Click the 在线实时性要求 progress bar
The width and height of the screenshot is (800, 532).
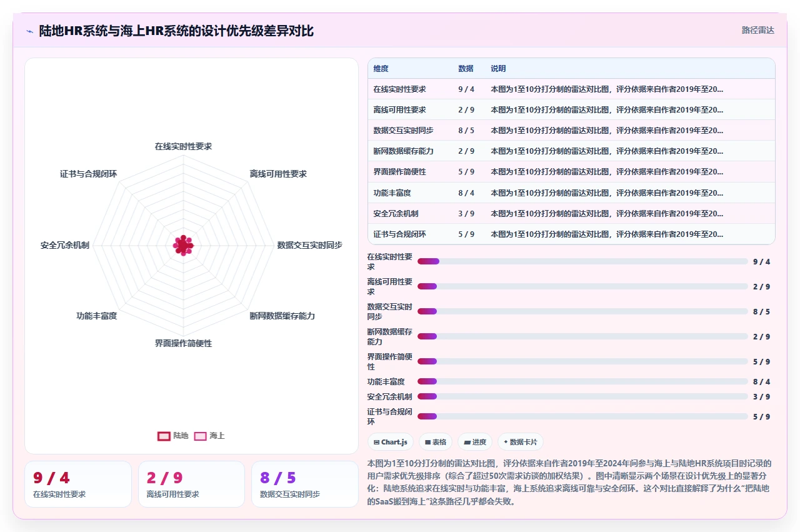click(x=582, y=261)
